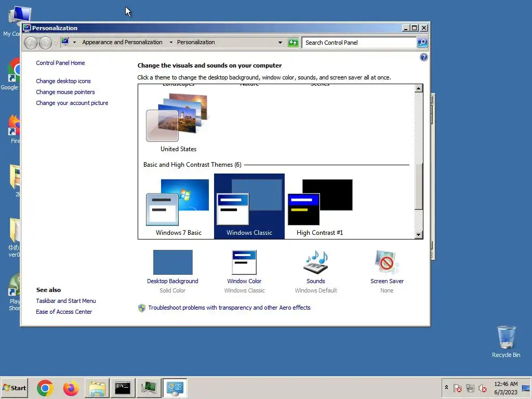532x399 pixels.
Task: Open Control Panel Home link
Action: [60, 63]
